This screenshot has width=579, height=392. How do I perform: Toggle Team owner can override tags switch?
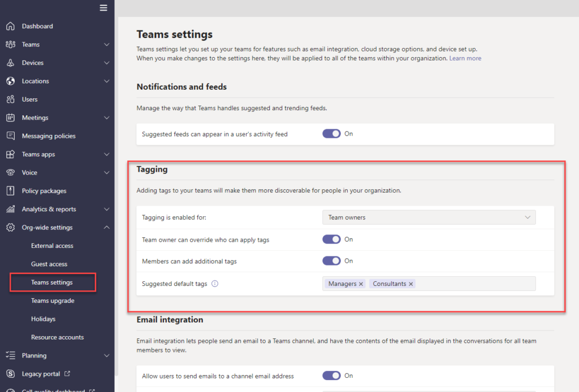[331, 239]
